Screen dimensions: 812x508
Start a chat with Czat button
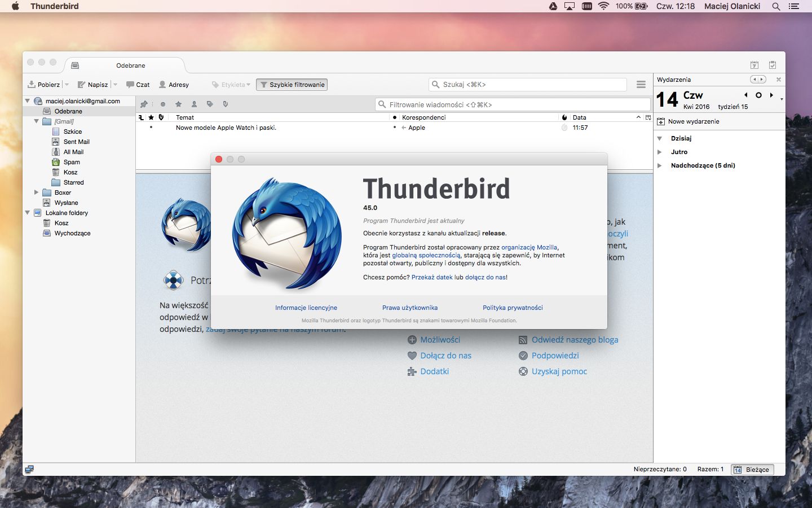click(138, 85)
